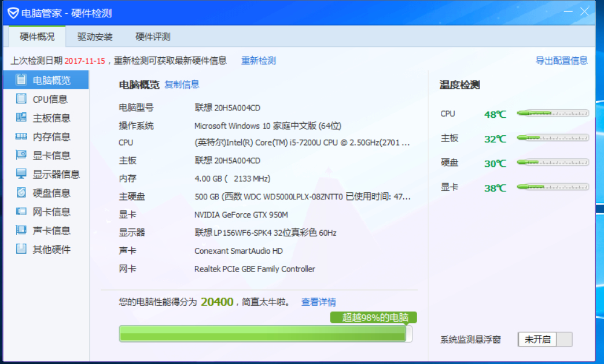This screenshot has width=604, height=364.
Task: Open the CPU信息 chip icon
Action: (x=21, y=99)
